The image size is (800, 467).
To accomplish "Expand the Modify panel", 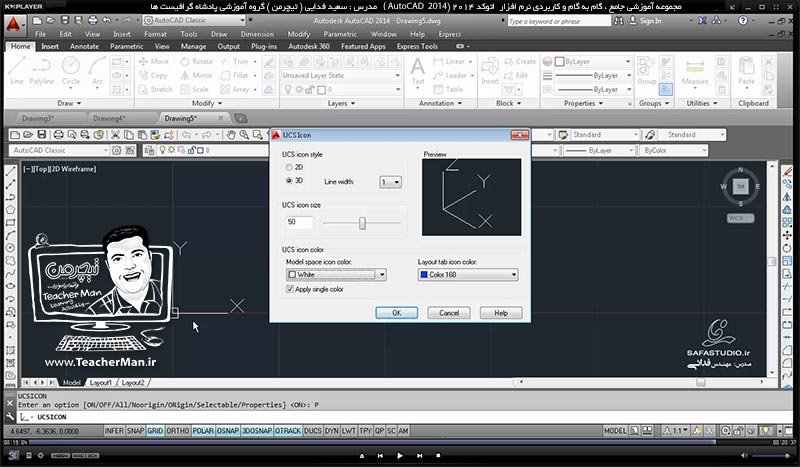I will pyautogui.click(x=207, y=103).
